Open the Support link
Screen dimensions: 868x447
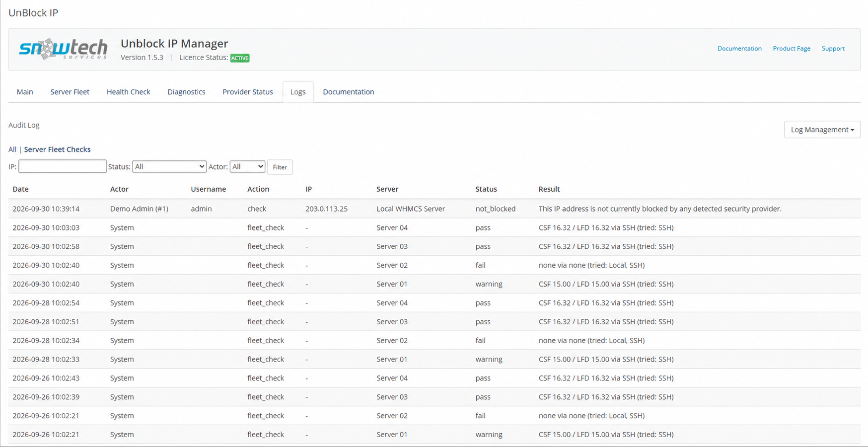[x=833, y=49]
